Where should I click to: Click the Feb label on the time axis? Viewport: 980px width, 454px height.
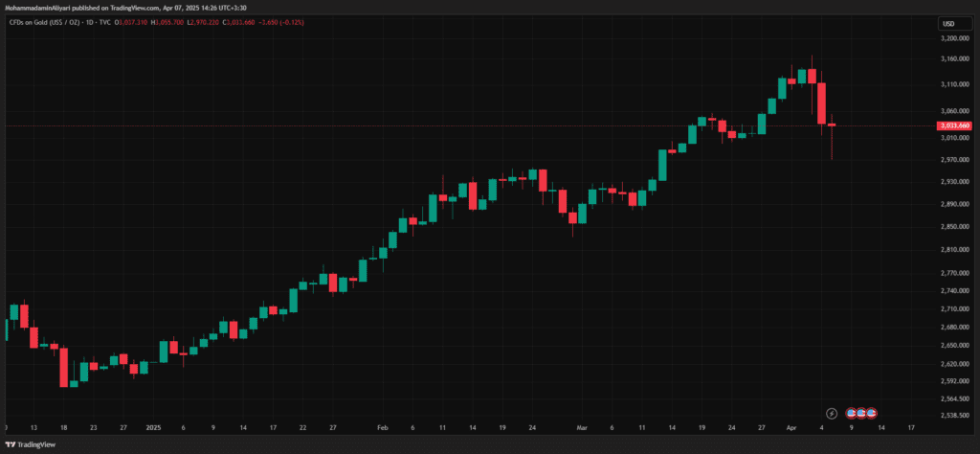point(383,428)
